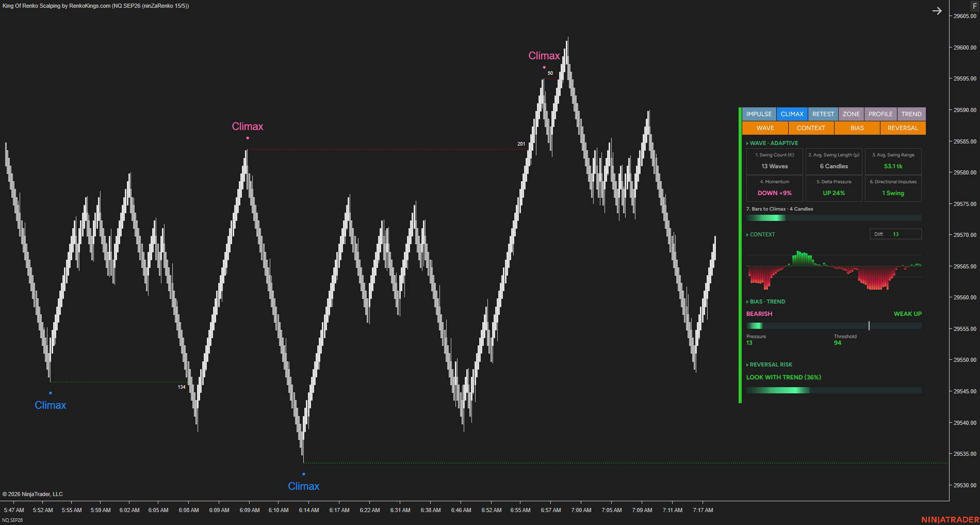Collapse the WAVE · ADAPTIVE section
This screenshot has height=525, width=980.
point(772,143)
